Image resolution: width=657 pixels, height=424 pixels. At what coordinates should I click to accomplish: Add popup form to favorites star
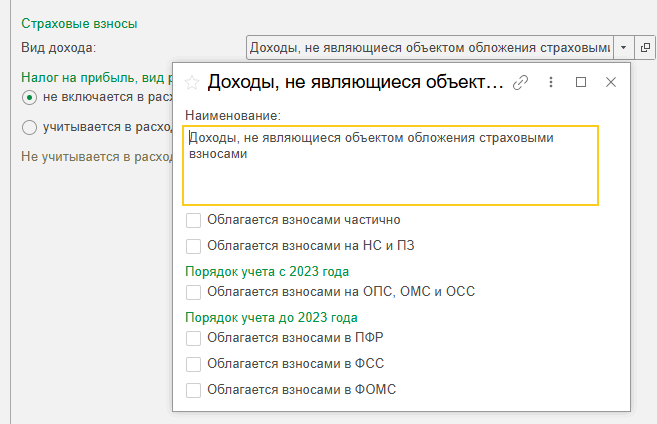coord(192,83)
